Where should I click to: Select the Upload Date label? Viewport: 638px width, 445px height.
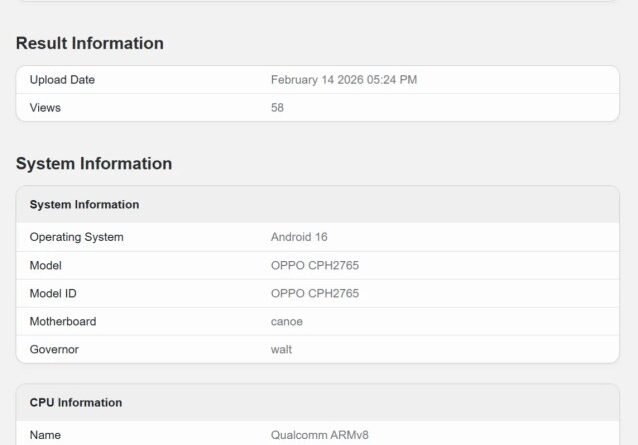pos(62,80)
